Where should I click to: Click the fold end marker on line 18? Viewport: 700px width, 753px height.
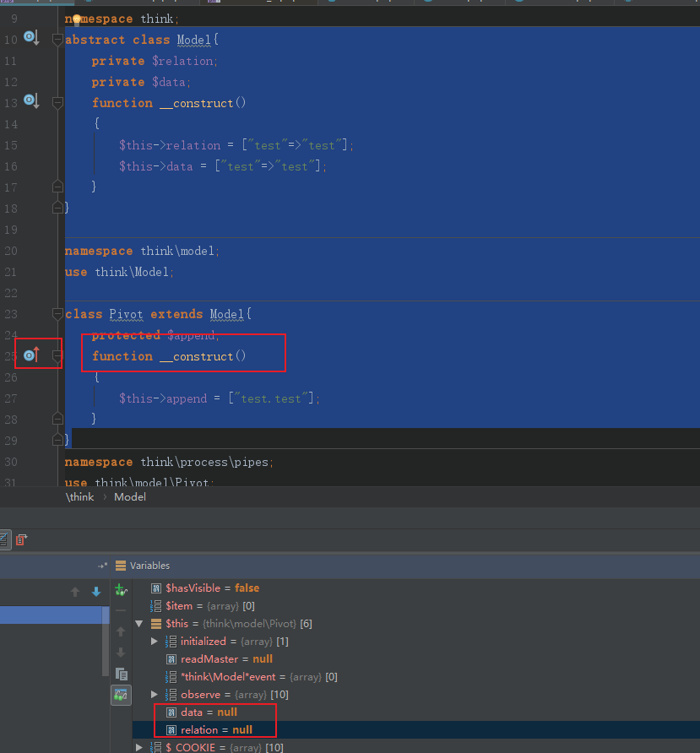57,208
